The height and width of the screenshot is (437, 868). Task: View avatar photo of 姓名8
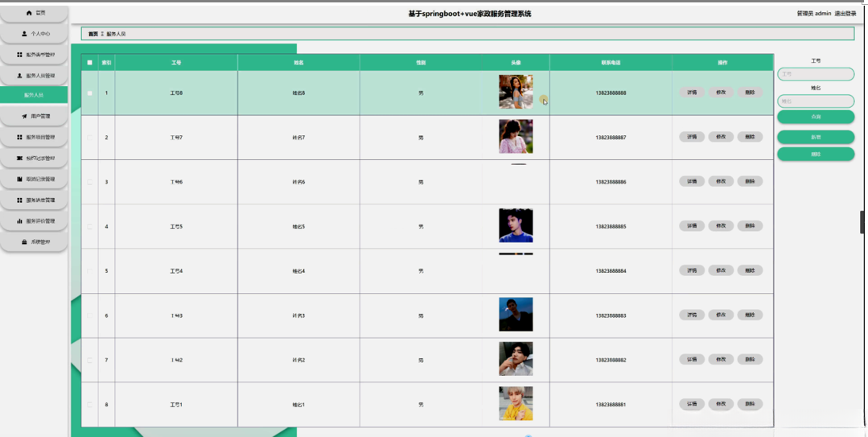[x=516, y=92]
